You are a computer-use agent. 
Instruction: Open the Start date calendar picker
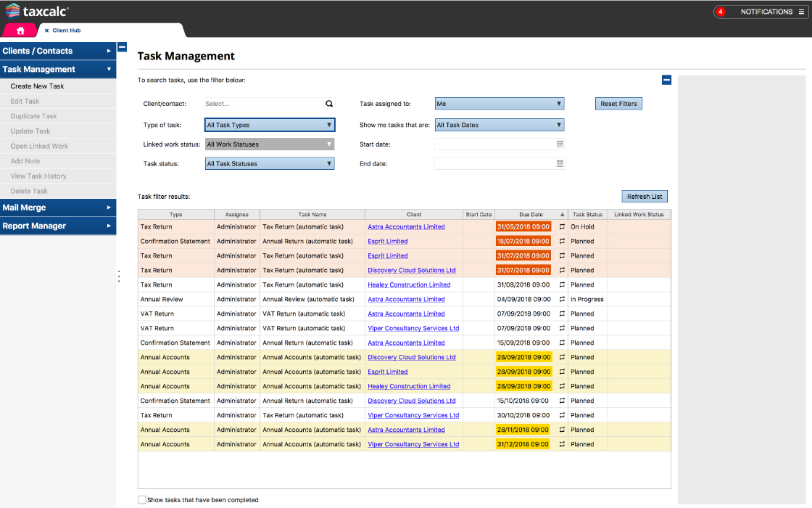point(560,144)
